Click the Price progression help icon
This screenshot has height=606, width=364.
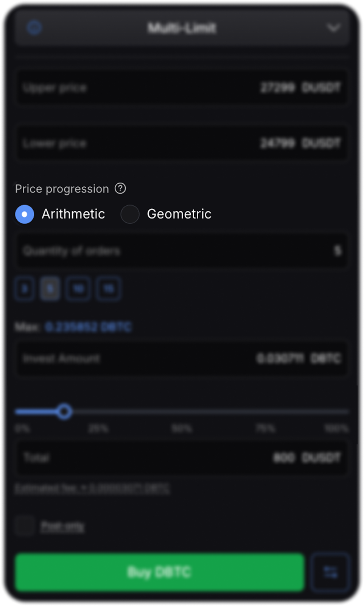(120, 188)
